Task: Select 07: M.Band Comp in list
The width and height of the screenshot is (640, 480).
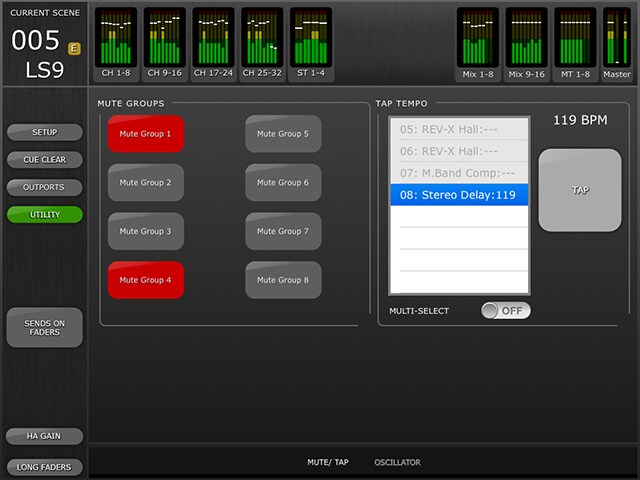Action: pyautogui.click(x=459, y=173)
